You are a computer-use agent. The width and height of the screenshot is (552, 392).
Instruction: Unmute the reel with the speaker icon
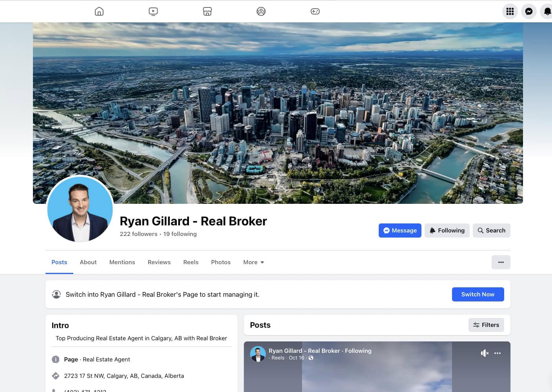tap(485, 353)
